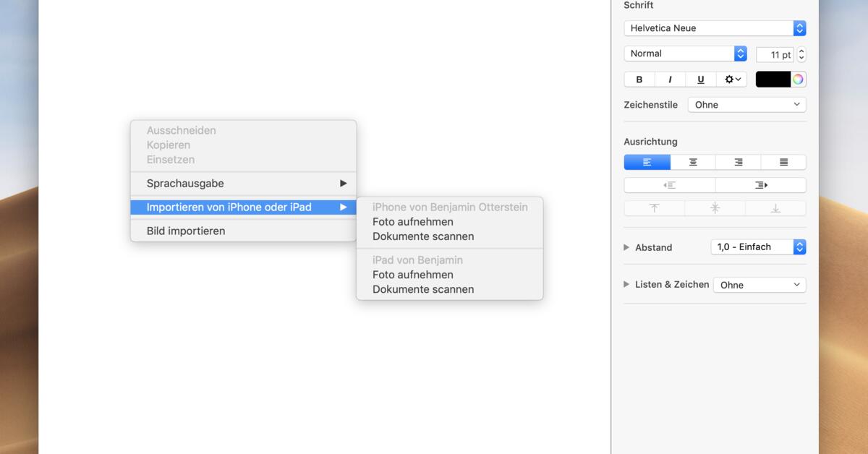Open the Zeichenstile dropdown
Image resolution: width=868 pixels, height=454 pixels.
(x=746, y=105)
